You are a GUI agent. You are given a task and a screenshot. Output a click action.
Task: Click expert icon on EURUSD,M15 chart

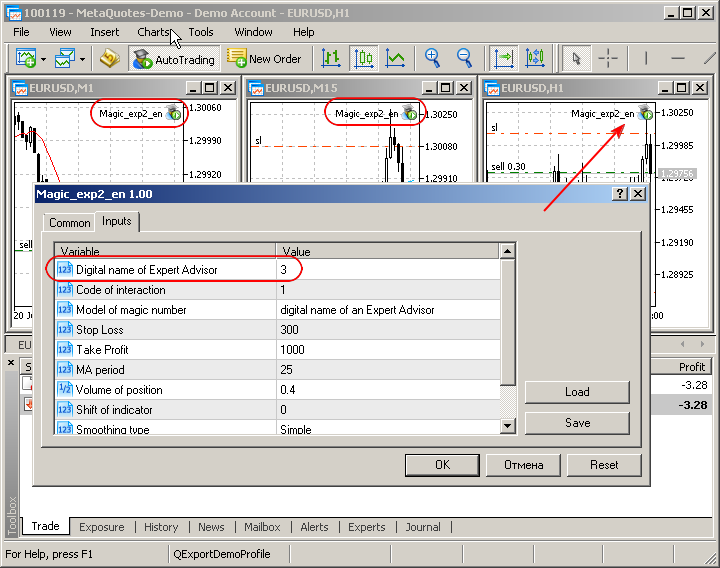pyautogui.click(x=410, y=112)
